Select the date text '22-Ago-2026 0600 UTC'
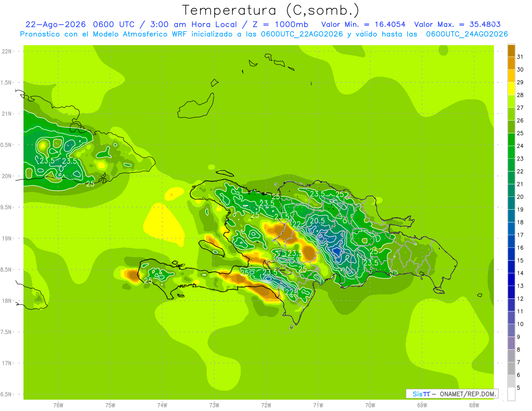 pyautogui.click(x=80, y=24)
